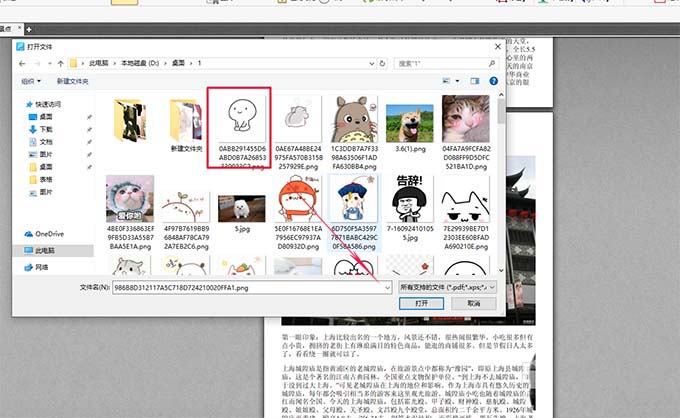Image resolution: width=680 pixels, height=418 pixels.
Task: Select the 3.6(1).png dog photo
Action: pyautogui.click(x=410, y=128)
